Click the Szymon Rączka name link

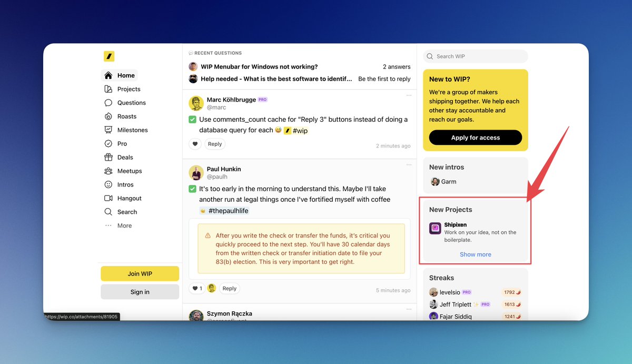pos(230,313)
